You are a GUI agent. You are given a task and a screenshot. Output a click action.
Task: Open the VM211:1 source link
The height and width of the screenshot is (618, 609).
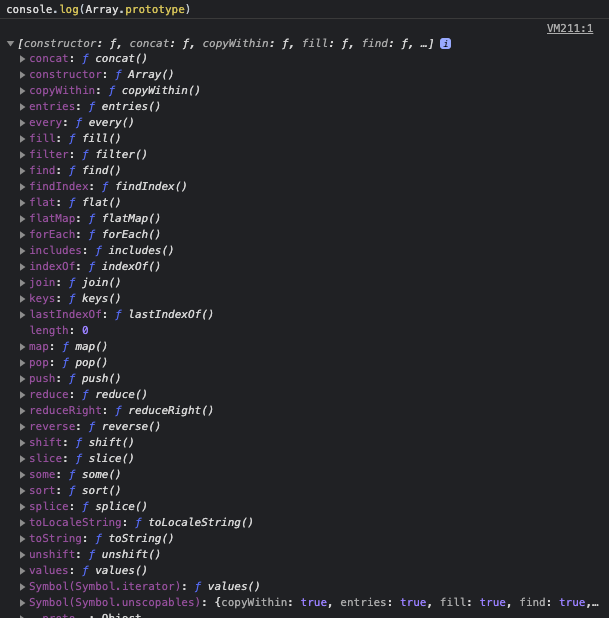(570, 28)
